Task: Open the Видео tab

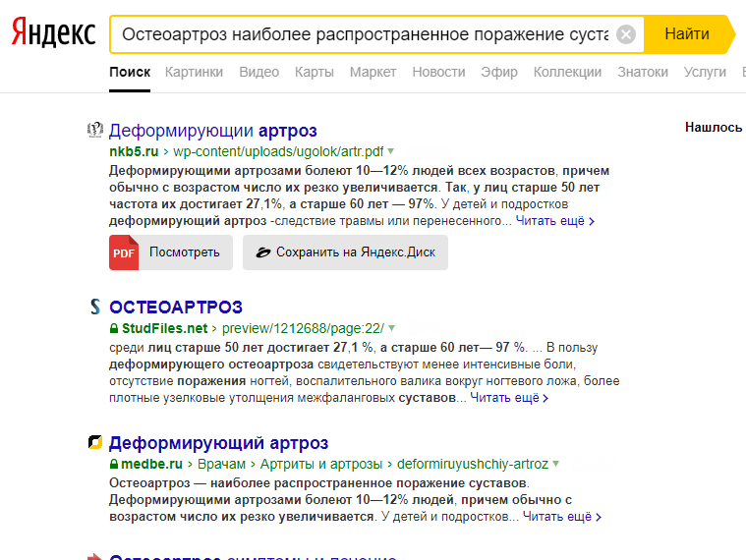Action: click(x=258, y=72)
